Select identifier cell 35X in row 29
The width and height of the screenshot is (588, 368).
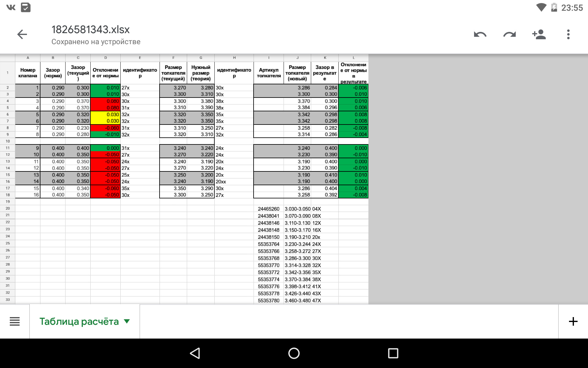(325, 272)
